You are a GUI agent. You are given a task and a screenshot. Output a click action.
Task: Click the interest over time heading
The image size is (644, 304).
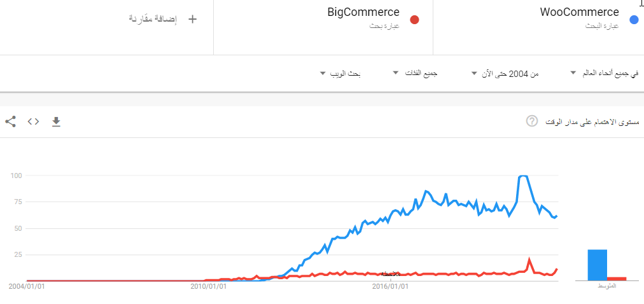592,121
